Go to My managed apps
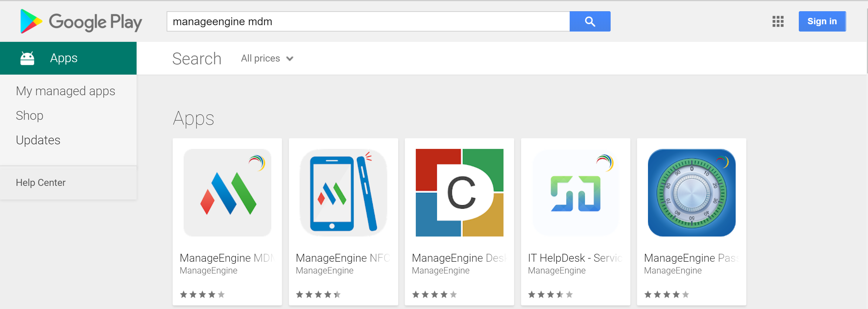Image resolution: width=868 pixels, height=309 pixels. tap(65, 91)
